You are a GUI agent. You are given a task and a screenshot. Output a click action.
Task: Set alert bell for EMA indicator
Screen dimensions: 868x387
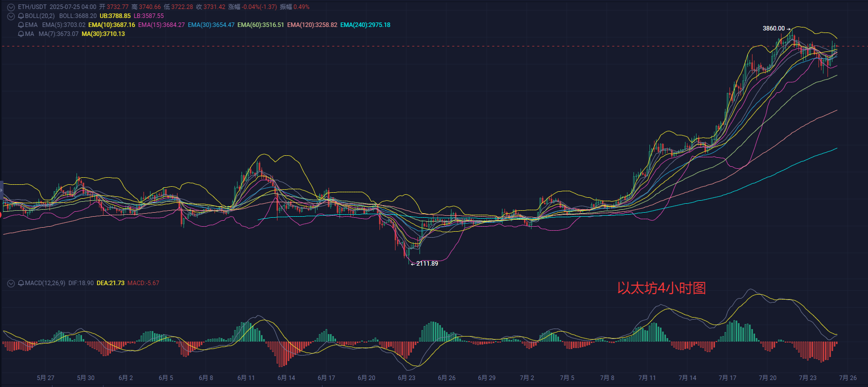tap(20, 25)
